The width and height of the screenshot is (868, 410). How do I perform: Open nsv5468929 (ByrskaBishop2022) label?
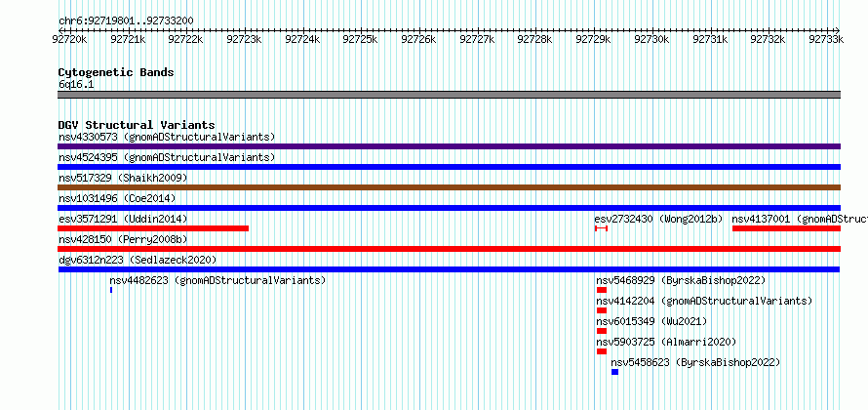[x=681, y=280]
